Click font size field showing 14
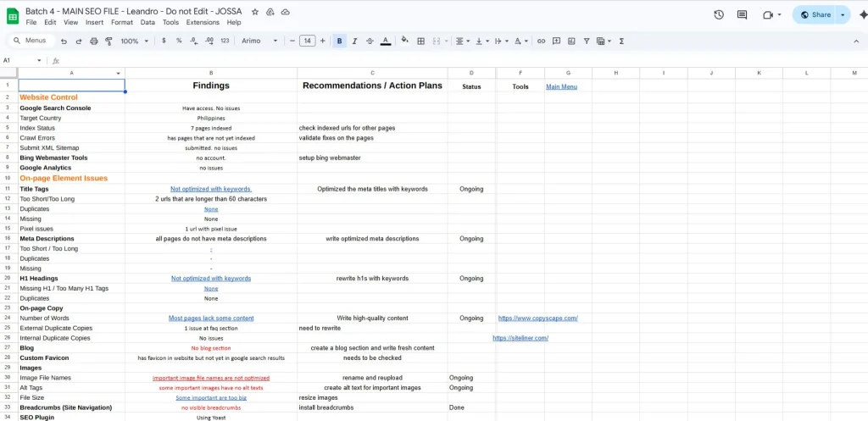Image resolution: width=868 pixels, height=421 pixels. (307, 41)
